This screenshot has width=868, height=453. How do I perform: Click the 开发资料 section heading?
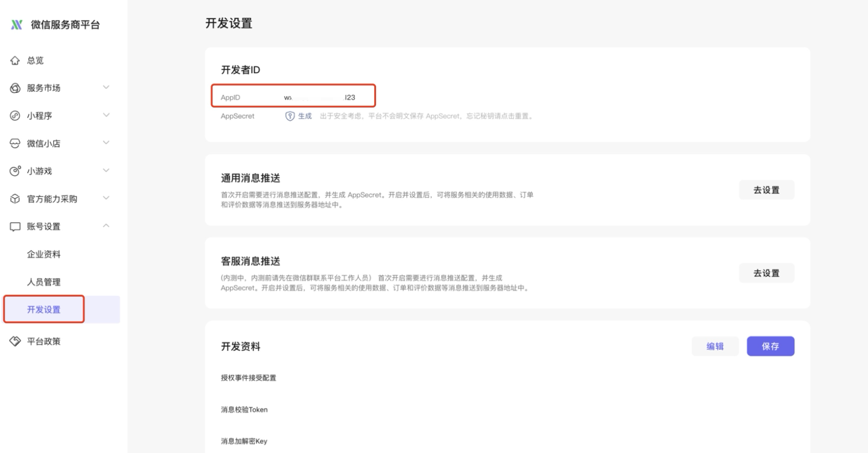[241, 347]
